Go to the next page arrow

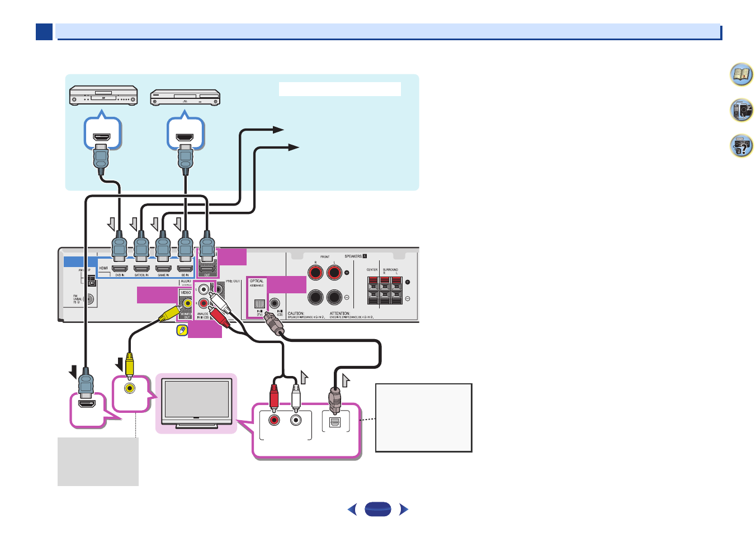pyautogui.click(x=404, y=509)
